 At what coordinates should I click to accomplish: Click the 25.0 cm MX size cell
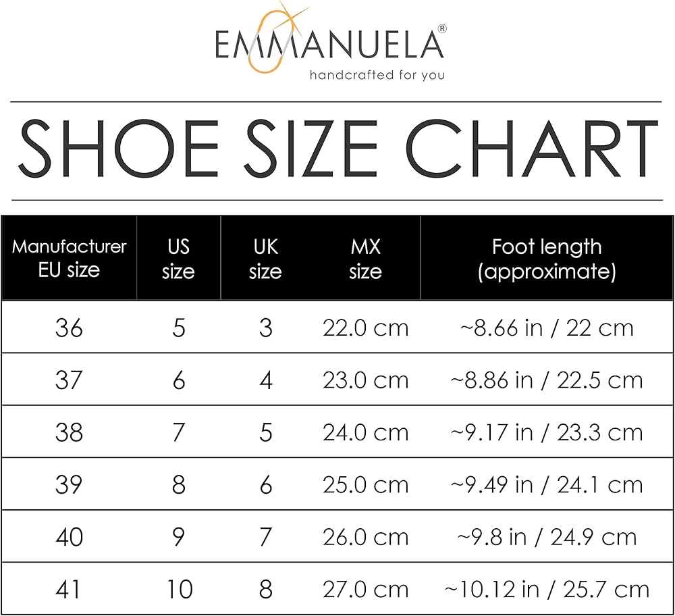tap(365, 485)
